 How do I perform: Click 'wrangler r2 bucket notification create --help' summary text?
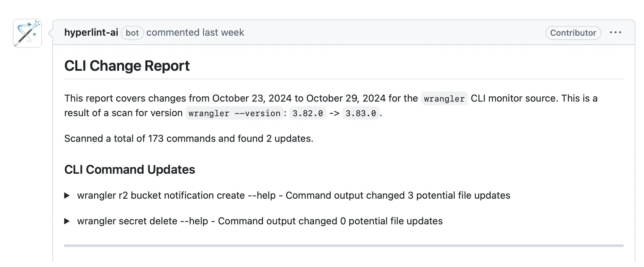pos(176,196)
